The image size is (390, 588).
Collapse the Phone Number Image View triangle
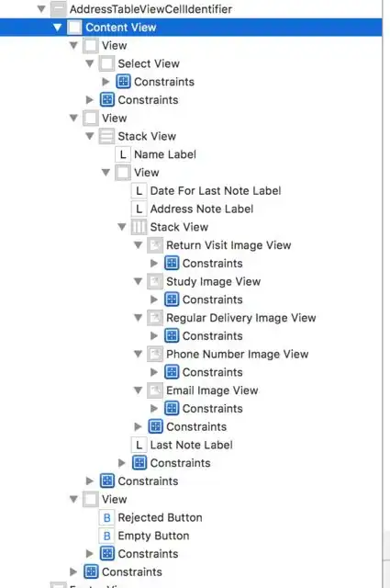pos(139,354)
